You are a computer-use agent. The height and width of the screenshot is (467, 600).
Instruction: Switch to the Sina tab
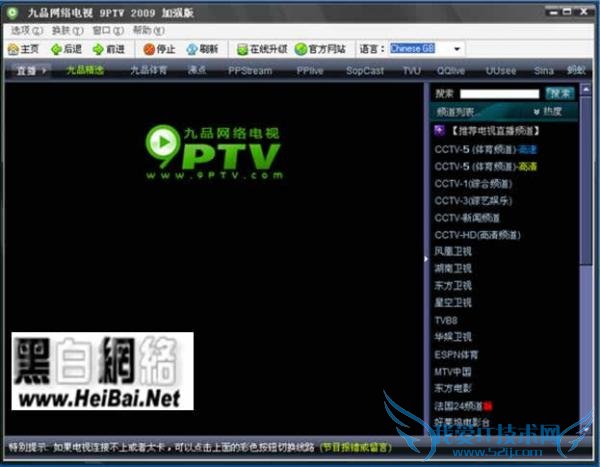click(x=544, y=71)
